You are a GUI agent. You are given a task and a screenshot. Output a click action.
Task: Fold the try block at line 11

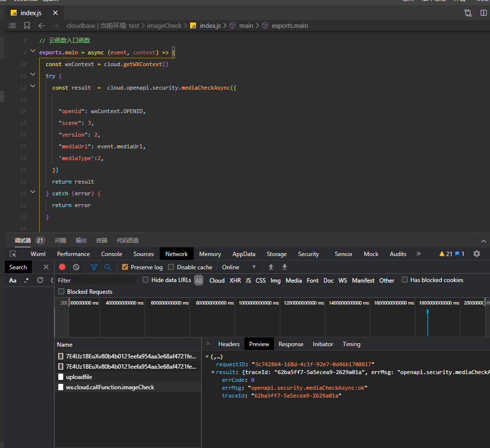33,75
